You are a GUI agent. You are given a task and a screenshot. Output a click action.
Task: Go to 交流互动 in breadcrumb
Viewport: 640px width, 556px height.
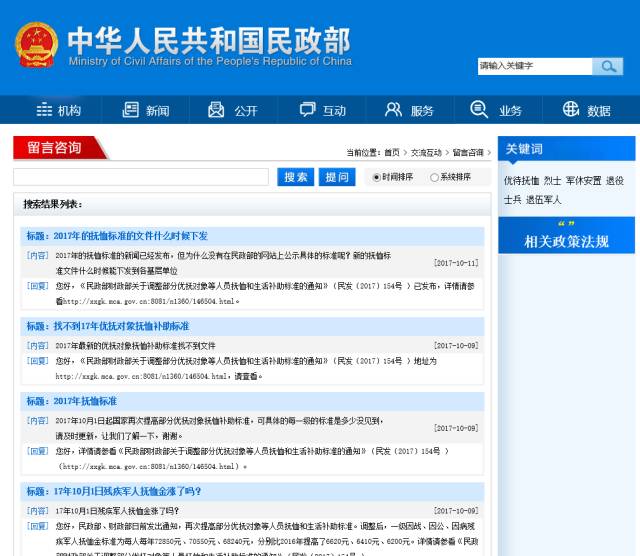[426, 153]
